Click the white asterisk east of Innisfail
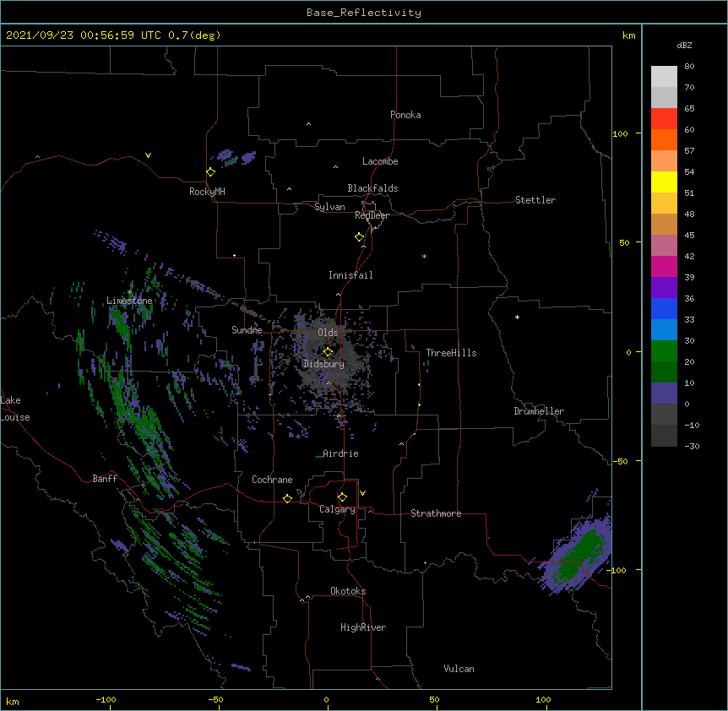The height and width of the screenshot is (711, 728). 424,256
